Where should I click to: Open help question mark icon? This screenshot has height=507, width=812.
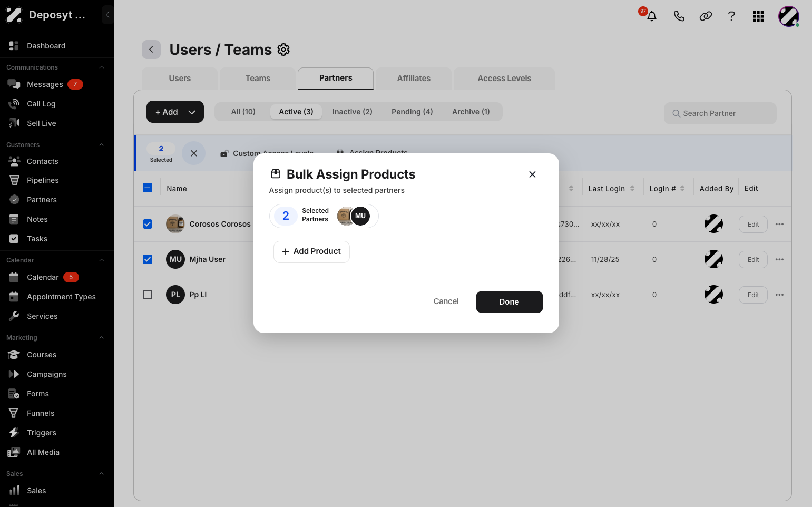click(x=731, y=16)
